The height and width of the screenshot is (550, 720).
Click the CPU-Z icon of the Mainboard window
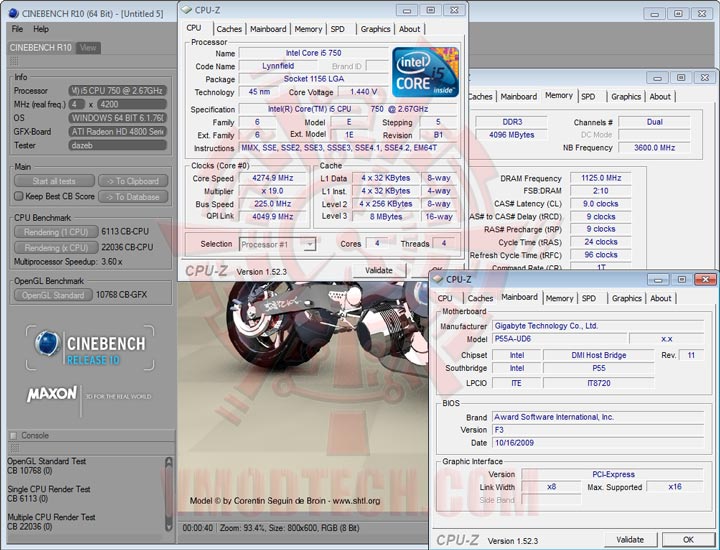pyautogui.click(x=437, y=279)
